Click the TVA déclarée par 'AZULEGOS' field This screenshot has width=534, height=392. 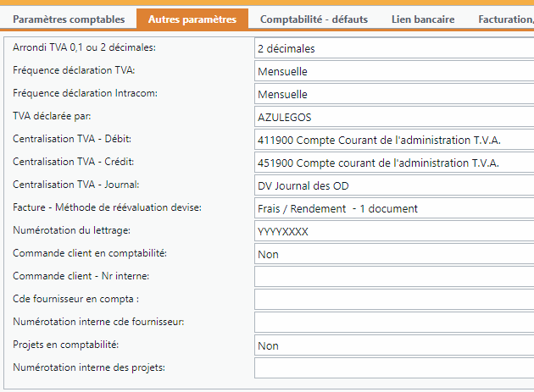coord(394,117)
